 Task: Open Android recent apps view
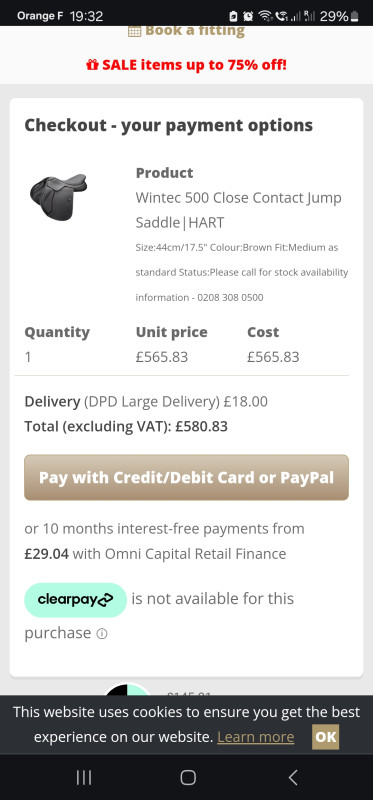tap(84, 777)
